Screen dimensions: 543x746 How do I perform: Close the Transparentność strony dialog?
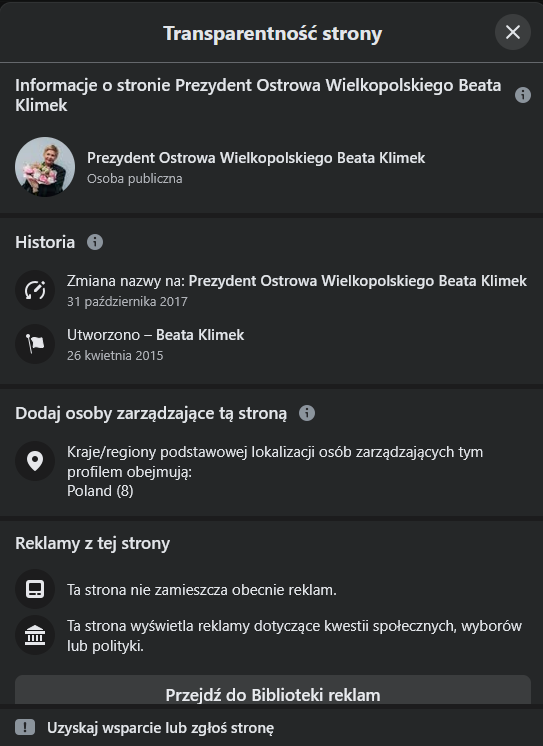(x=513, y=32)
